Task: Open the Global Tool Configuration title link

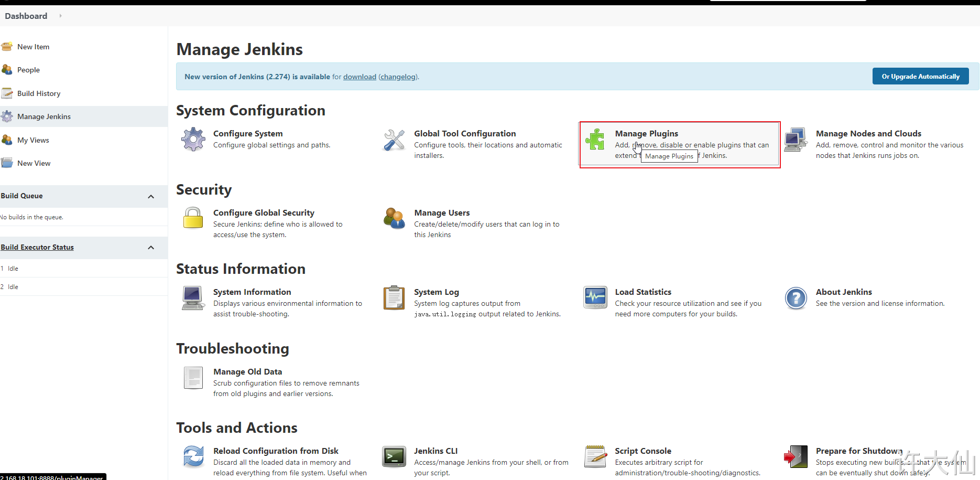Action: coord(465,134)
